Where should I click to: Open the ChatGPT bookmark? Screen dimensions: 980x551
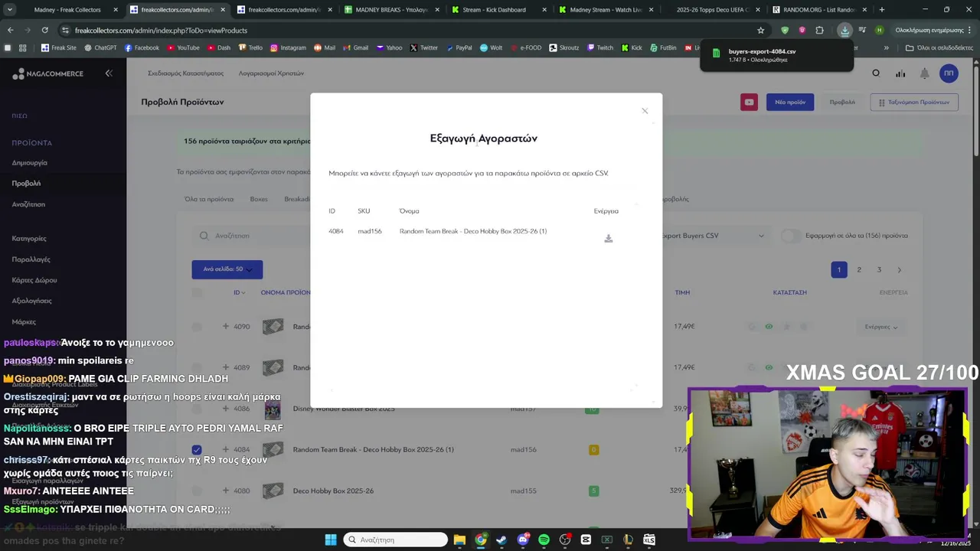tap(100, 47)
